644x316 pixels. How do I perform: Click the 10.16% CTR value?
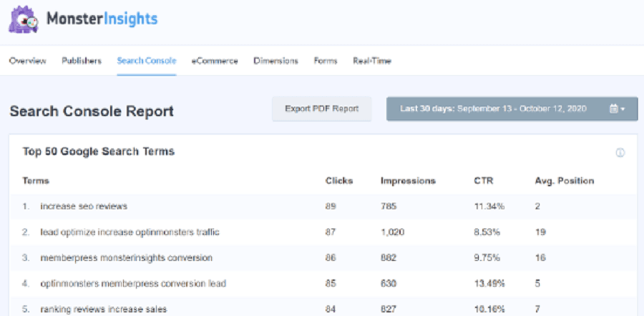coord(489,309)
